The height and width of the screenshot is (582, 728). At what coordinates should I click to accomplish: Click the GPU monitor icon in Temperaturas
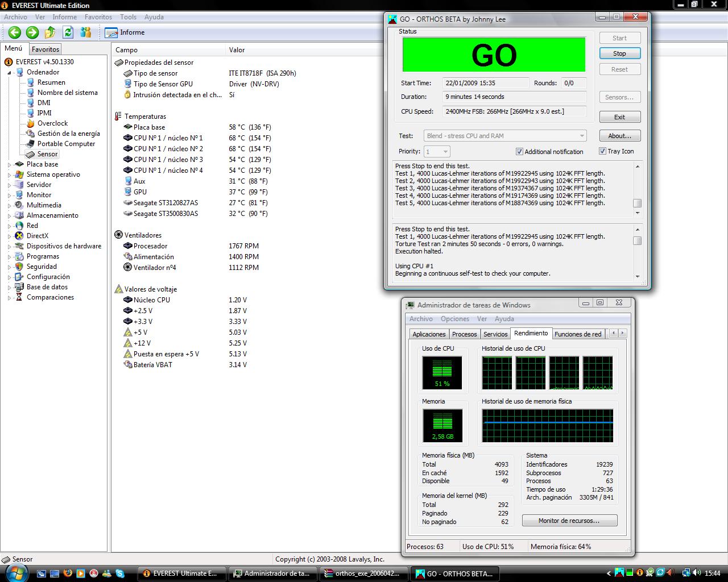click(x=128, y=192)
